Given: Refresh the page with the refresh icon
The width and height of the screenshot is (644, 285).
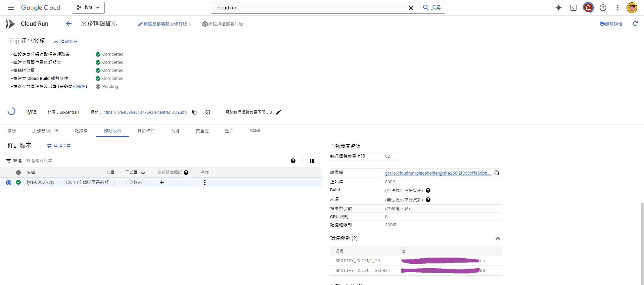Looking at the screenshot, I should tap(635, 23).
